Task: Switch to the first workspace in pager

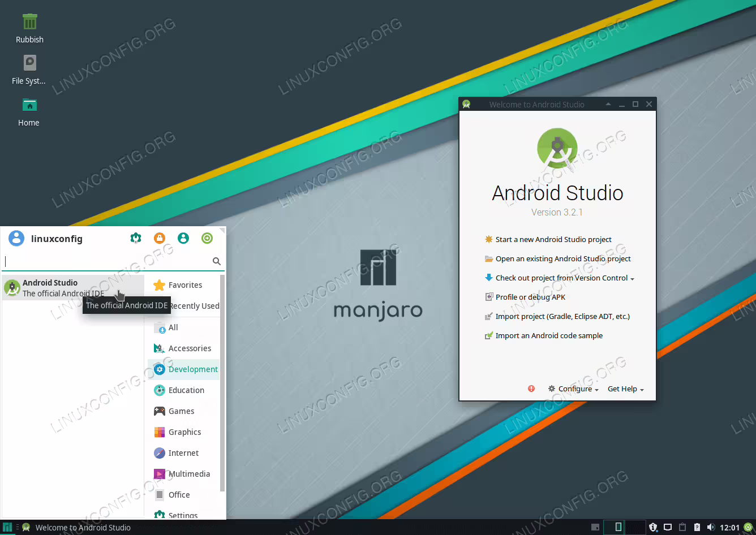Action: pos(614,527)
